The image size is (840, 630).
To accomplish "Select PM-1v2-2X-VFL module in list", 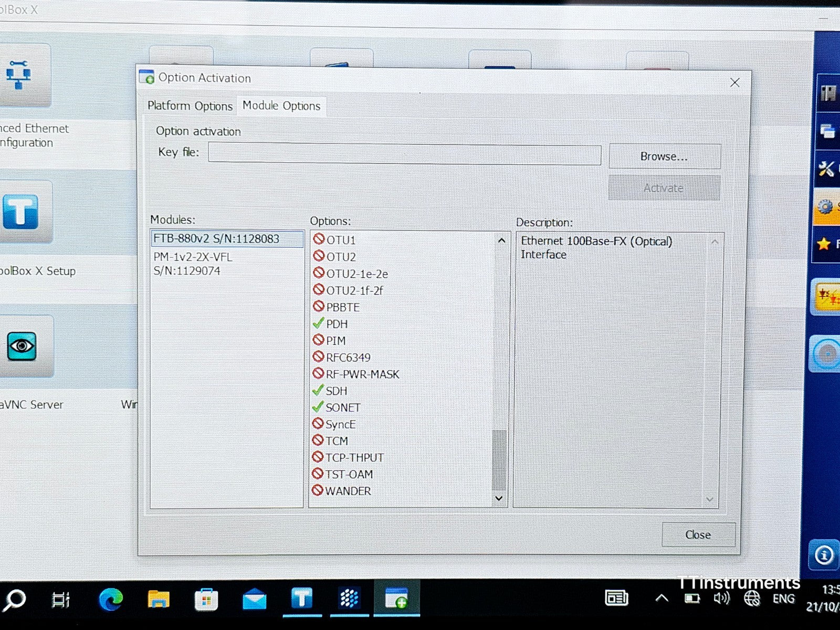I will click(x=193, y=264).
